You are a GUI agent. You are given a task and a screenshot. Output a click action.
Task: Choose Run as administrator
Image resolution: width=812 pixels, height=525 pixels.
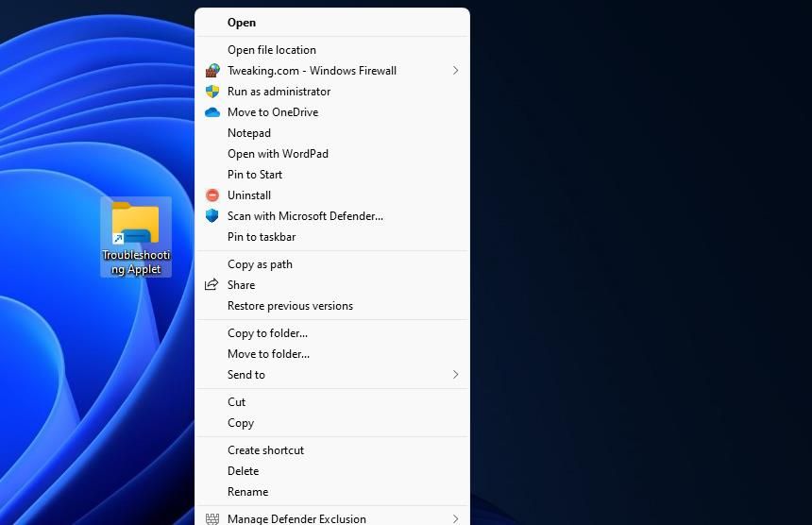coord(332,92)
